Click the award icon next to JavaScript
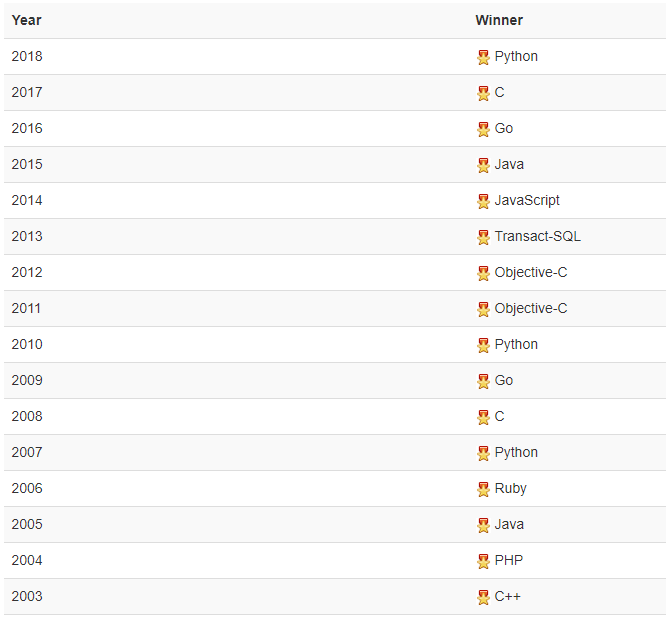 483,201
